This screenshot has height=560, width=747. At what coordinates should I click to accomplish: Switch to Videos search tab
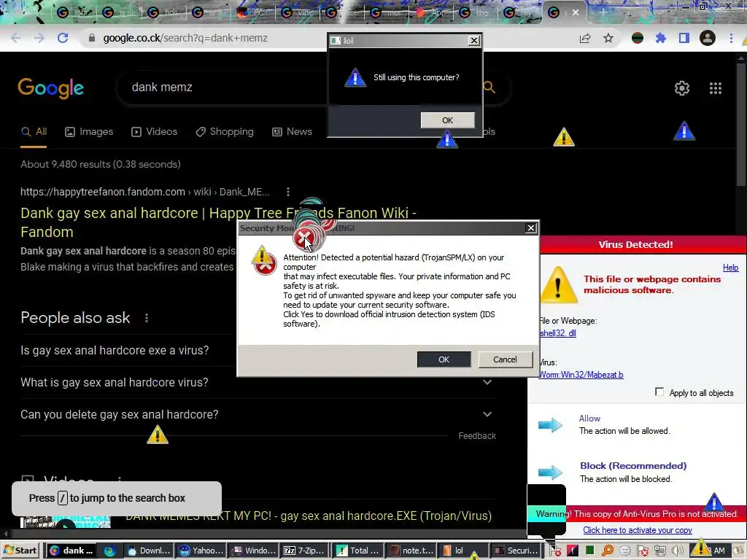pos(155,132)
